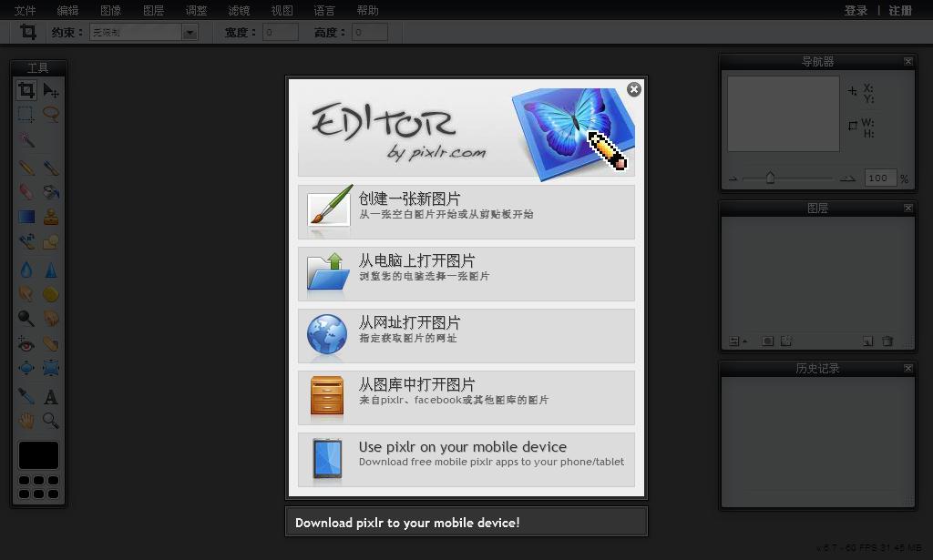Choose the Zoom magnifier tool in toolbox
Viewport: 933px width, 560px height.
(x=51, y=421)
